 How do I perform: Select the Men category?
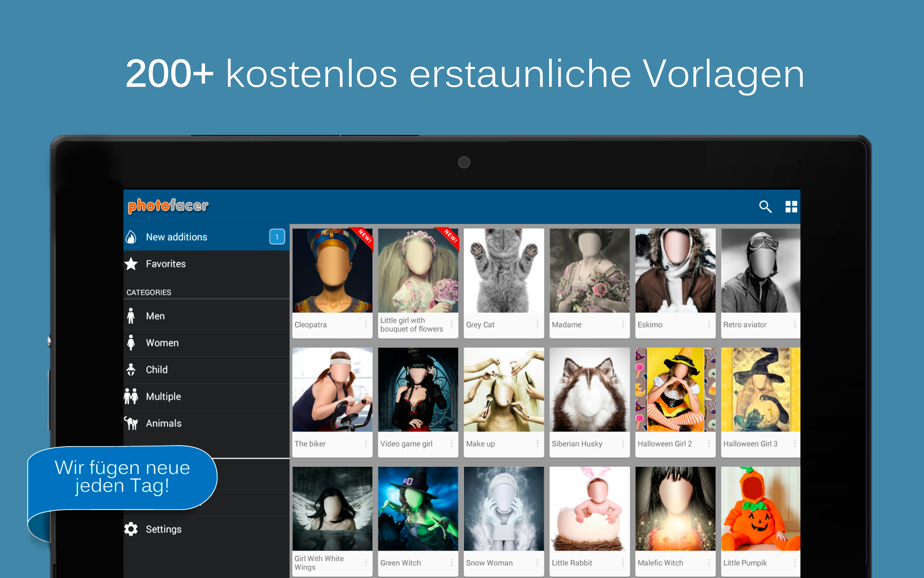(x=155, y=316)
